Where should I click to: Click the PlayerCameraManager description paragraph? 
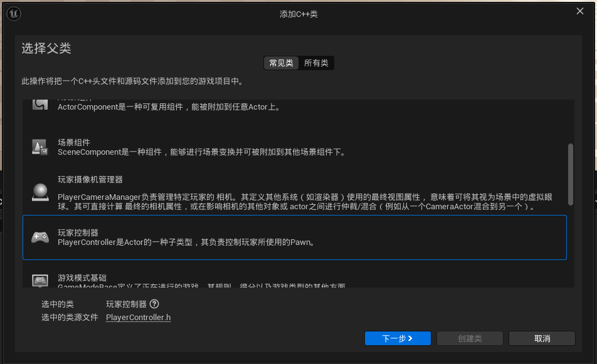point(305,202)
